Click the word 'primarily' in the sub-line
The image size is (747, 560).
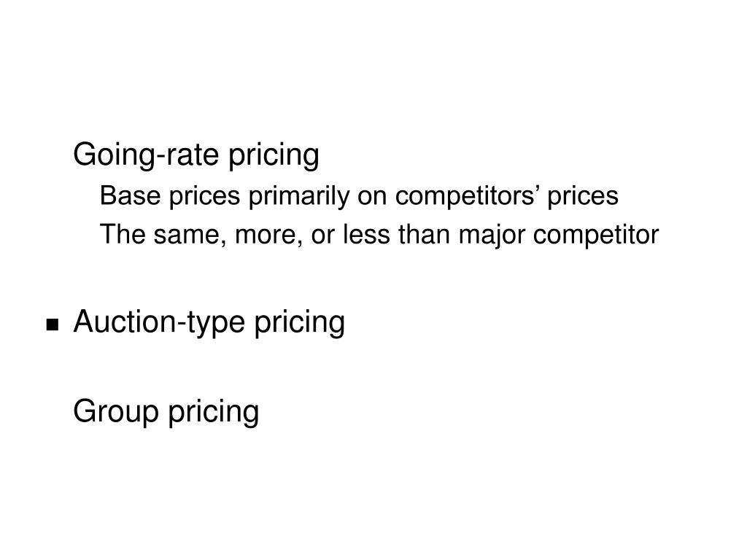coord(299,197)
